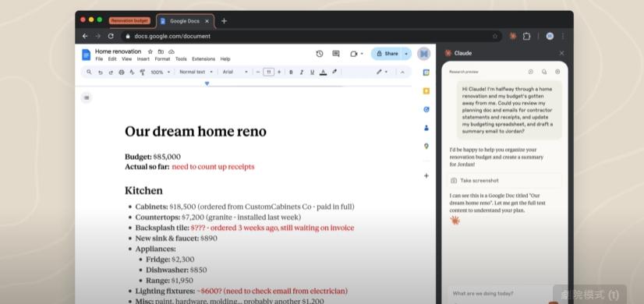Activate the paint format tool
Screen dimensions: 644x304
click(143, 72)
